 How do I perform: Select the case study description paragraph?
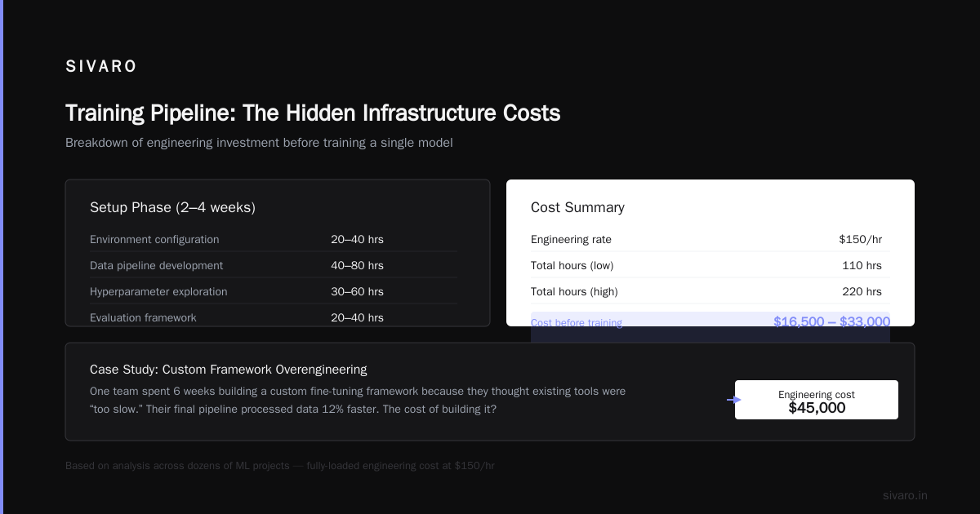358,400
